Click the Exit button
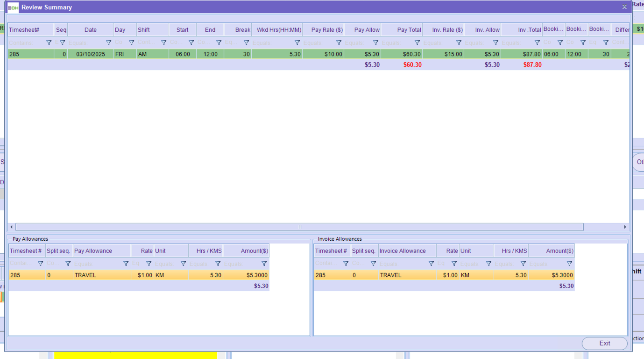The height and width of the screenshot is (359, 644). [x=604, y=343]
